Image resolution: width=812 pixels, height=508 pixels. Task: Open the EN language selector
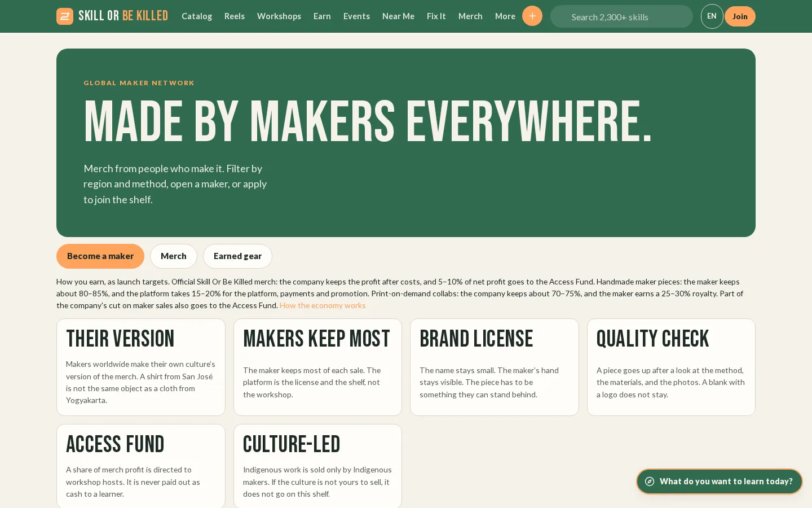click(712, 16)
